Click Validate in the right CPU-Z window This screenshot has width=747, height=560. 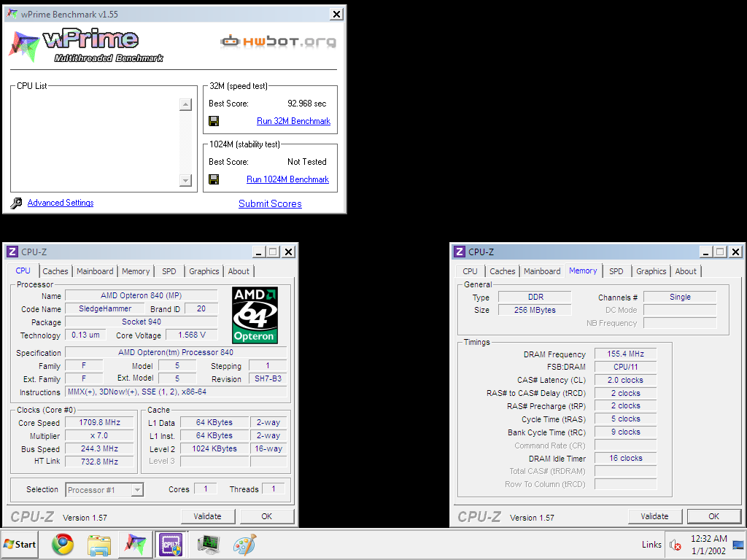tap(654, 516)
